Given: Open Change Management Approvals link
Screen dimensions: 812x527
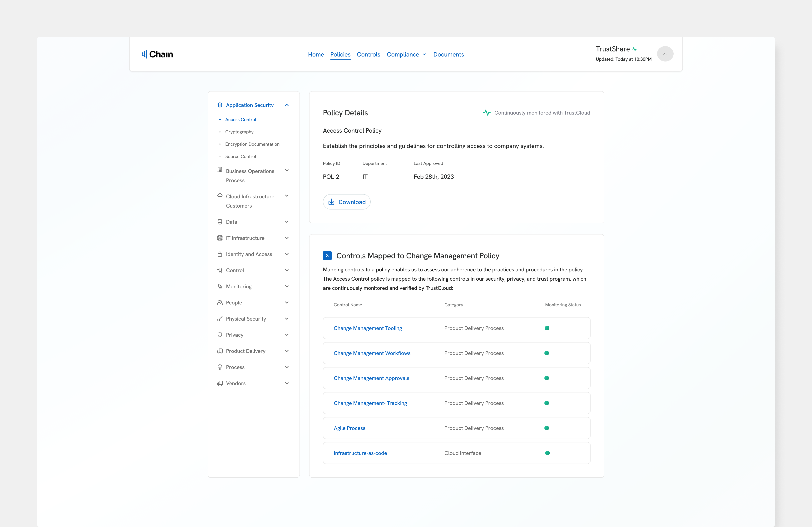Looking at the screenshot, I should pos(371,378).
